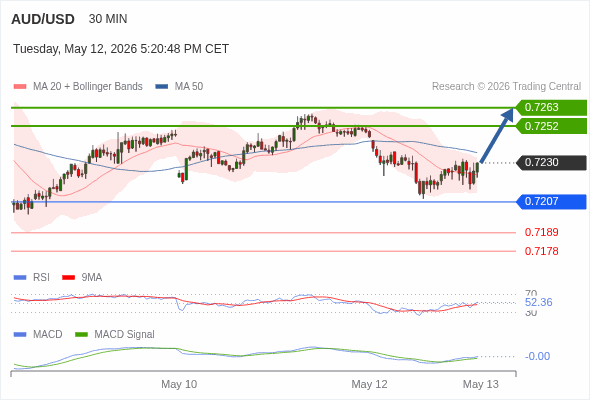
Task: Click the Tuesday, May 12, 2026 timestamp
Action: [x=121, y=49]
